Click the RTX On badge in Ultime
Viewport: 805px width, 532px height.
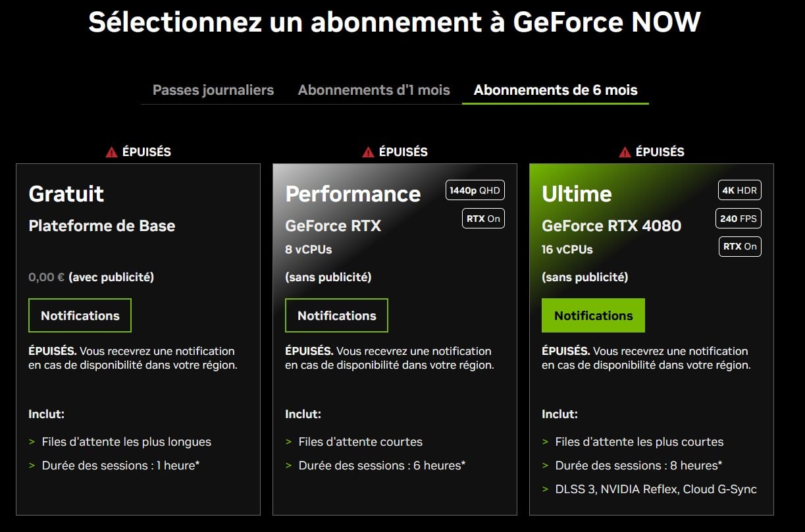coord(740,246)
